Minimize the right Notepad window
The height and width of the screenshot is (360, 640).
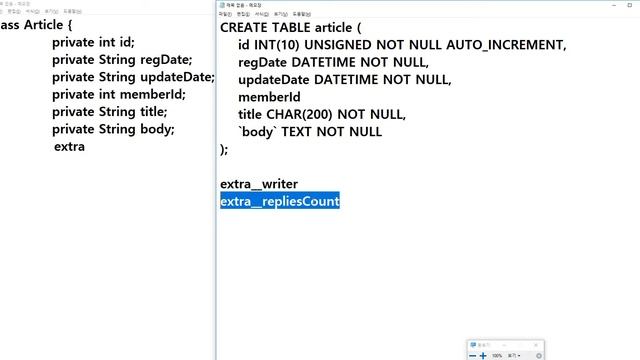(614, 5)
